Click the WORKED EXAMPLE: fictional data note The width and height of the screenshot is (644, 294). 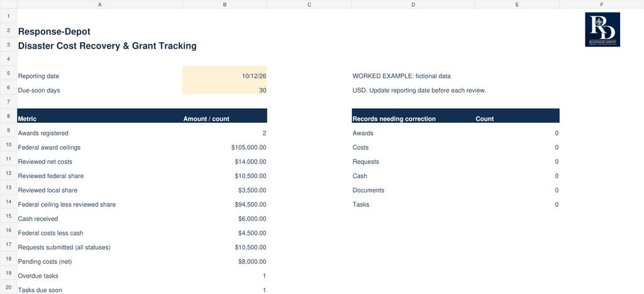pos(402,76)
